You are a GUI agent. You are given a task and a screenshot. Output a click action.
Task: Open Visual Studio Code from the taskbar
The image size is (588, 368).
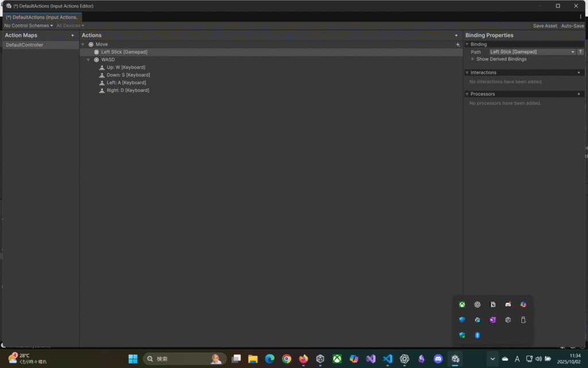(388, 359)
